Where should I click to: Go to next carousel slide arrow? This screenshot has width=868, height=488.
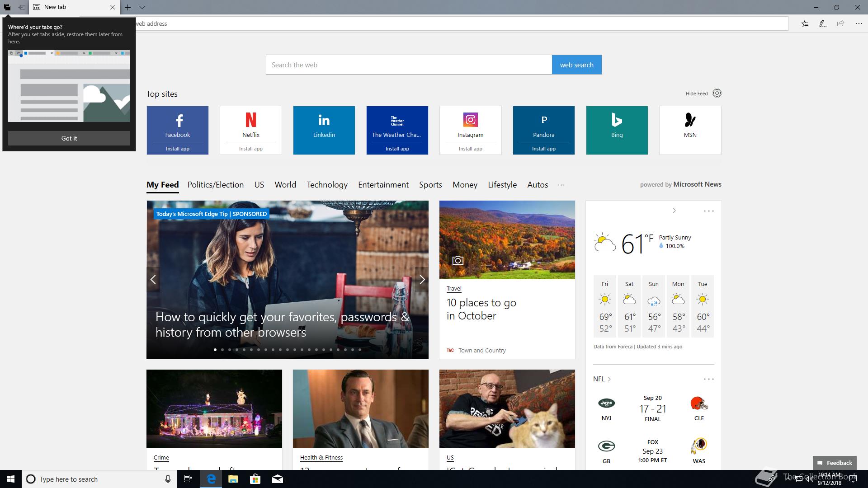(x=422, y=280)
